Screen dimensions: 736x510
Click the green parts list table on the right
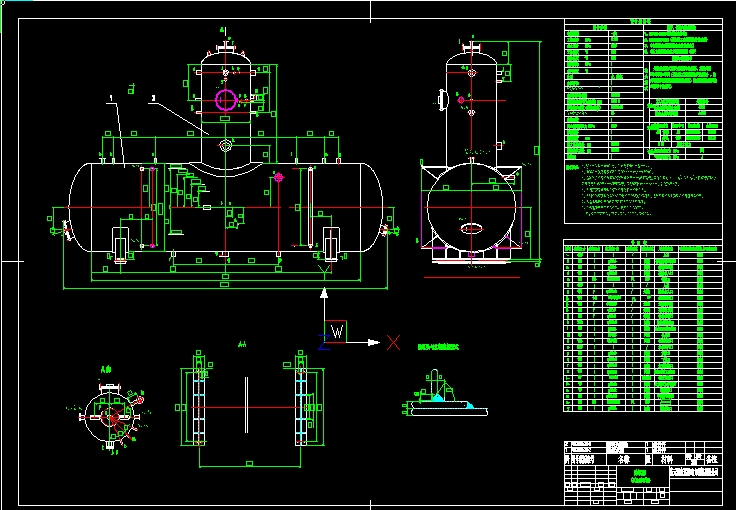click(643, 327)
